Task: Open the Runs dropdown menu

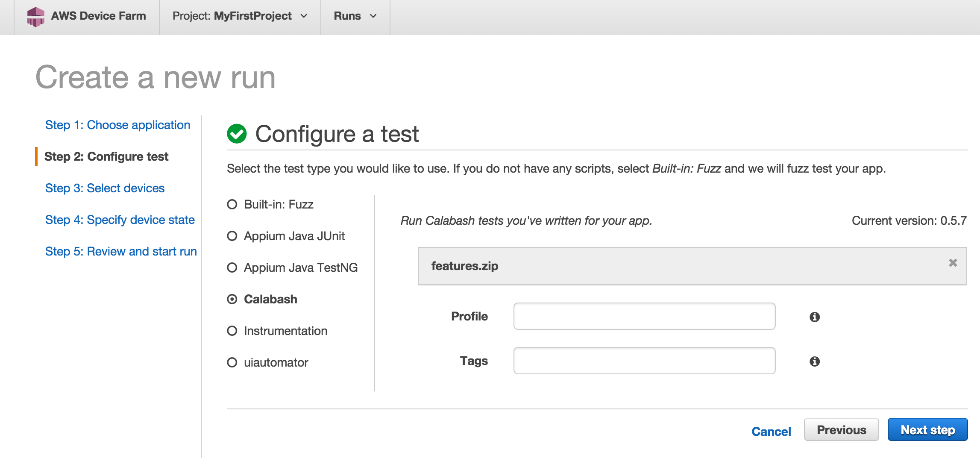Action: pyautogui.click(x=355, y=16)
